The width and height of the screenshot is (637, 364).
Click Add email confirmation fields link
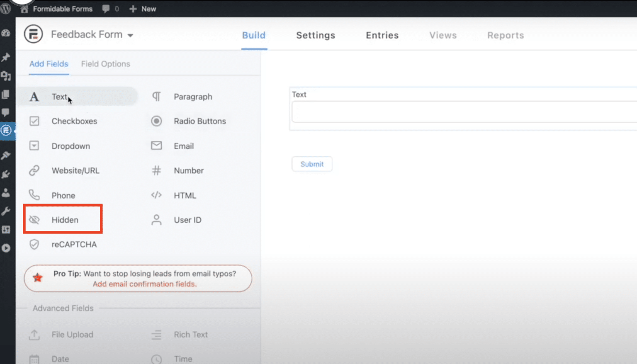point(144,284)
